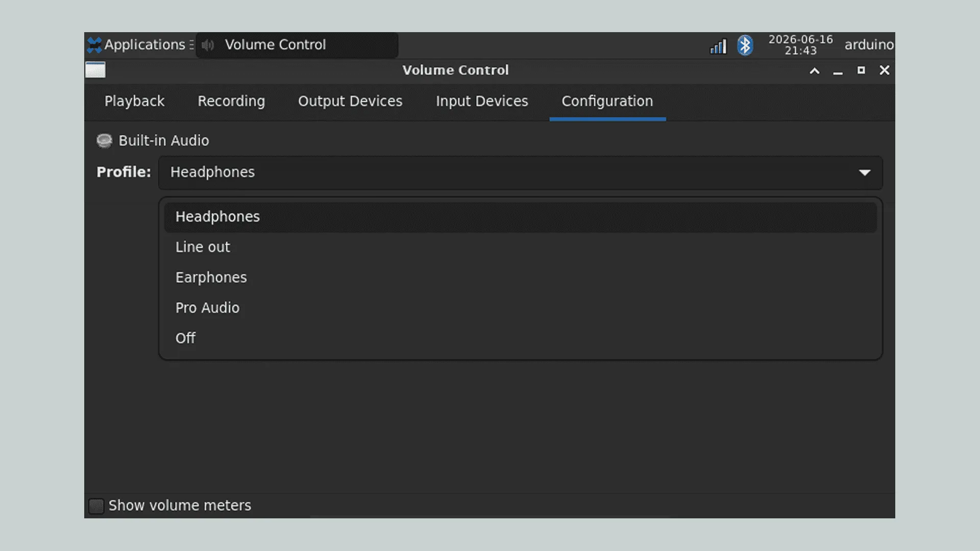
Task: Choose the Line out profile
Action: pyautogui.click(x=520, y=247)
